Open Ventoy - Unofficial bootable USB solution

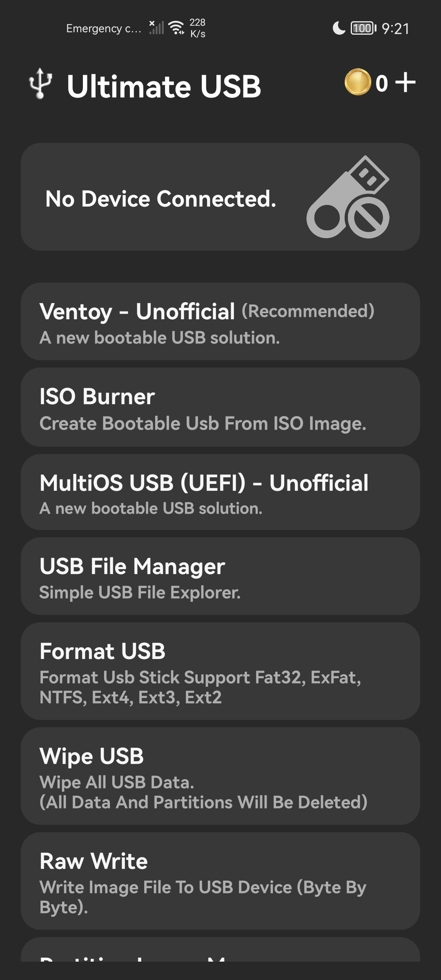click(220, 323)
